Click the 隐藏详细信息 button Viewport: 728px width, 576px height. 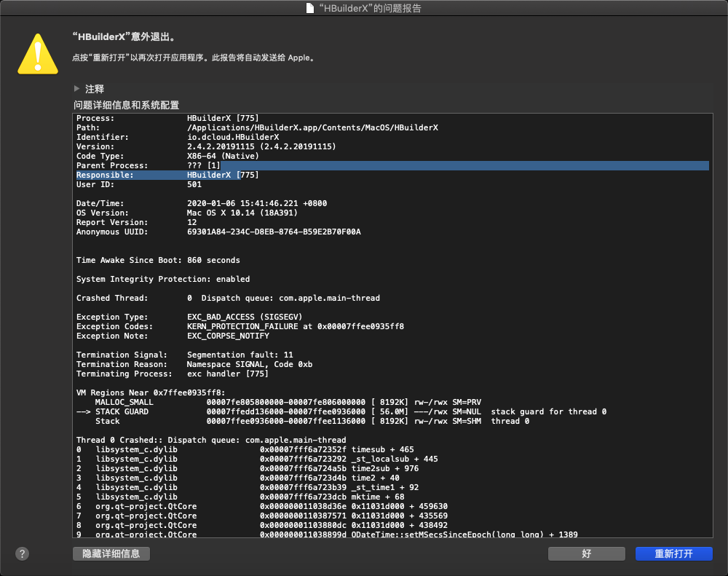click(111, 553)
